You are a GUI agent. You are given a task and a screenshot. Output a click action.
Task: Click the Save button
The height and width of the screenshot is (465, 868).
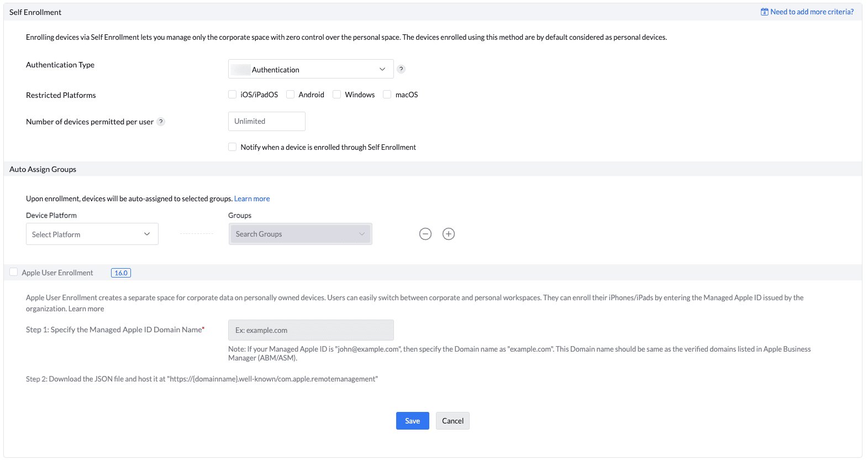(412, 421)
